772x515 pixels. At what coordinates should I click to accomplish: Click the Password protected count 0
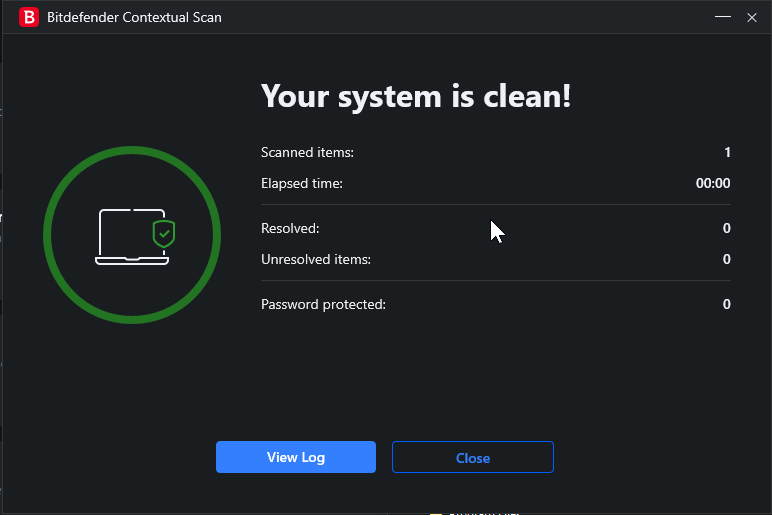(x=727, y=304)
